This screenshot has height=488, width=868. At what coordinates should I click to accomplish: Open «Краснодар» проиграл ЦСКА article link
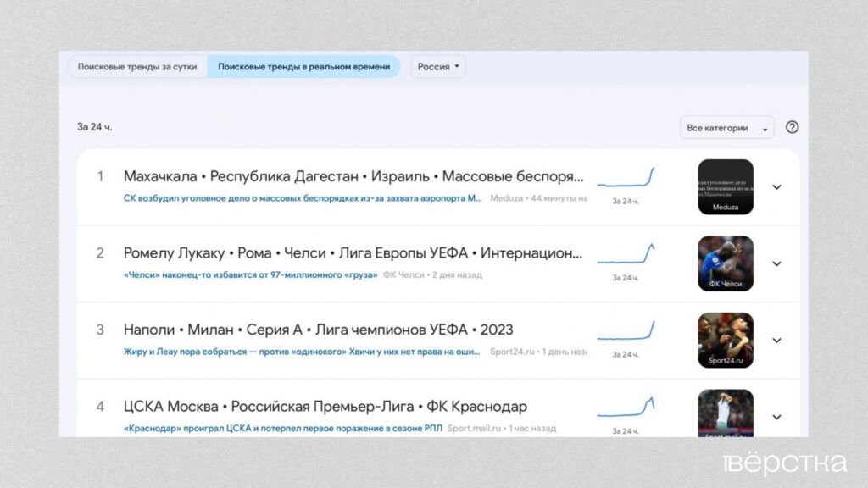click(282, 429)
